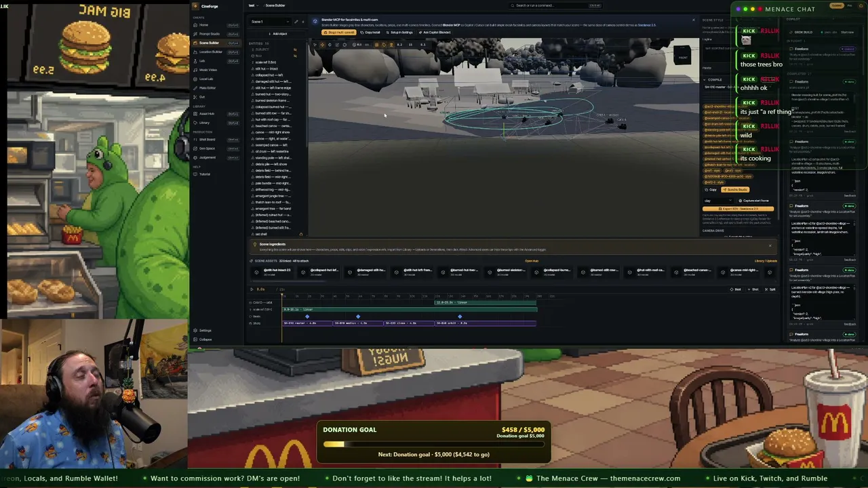Image resolution: width=868 pixels, height=488 pixels.
Task: Select the CAM D orbit green clip
Action: click(486, 303)
